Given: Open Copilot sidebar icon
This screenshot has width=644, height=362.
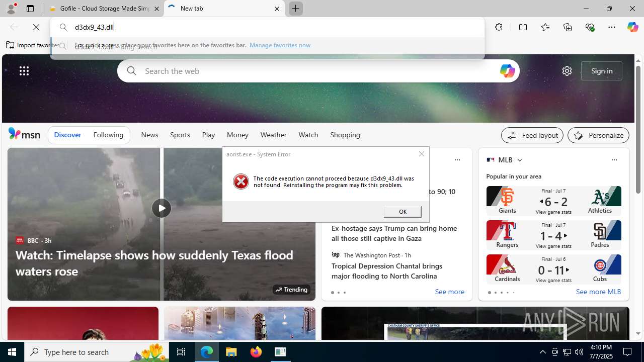Looking at the screenshot, I should coord(632,27).
